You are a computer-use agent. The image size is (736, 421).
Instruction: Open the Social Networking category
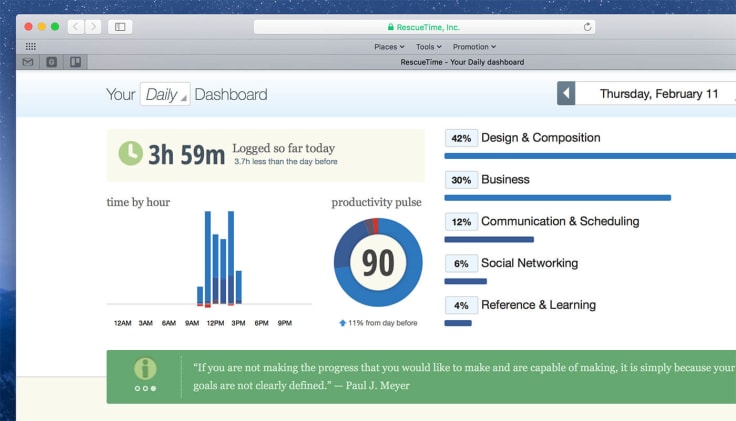(529, 263)
